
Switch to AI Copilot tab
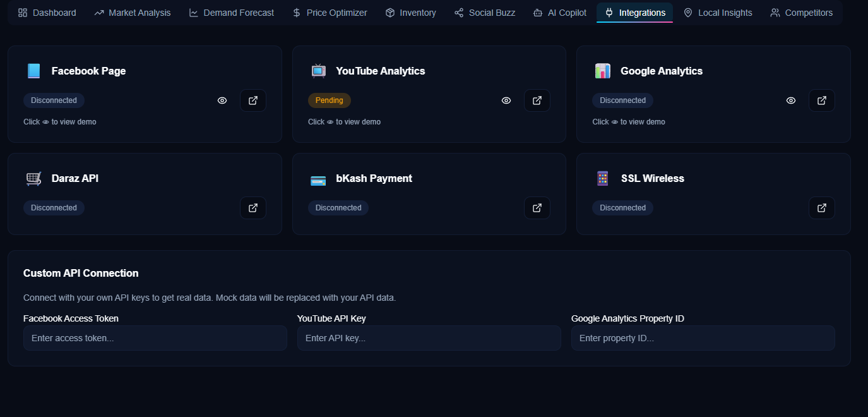coord(559,13)
